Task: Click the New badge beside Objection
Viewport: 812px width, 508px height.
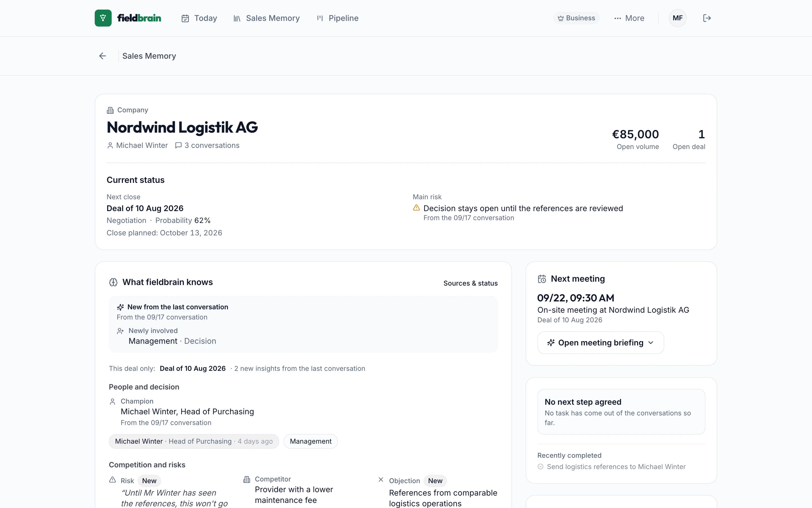Action: 435,481
